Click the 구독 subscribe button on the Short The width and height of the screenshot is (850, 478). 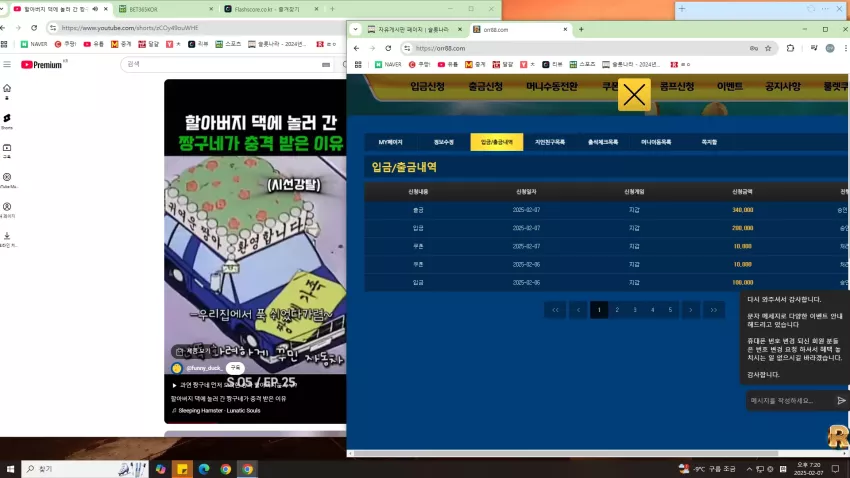coord(235,367)
